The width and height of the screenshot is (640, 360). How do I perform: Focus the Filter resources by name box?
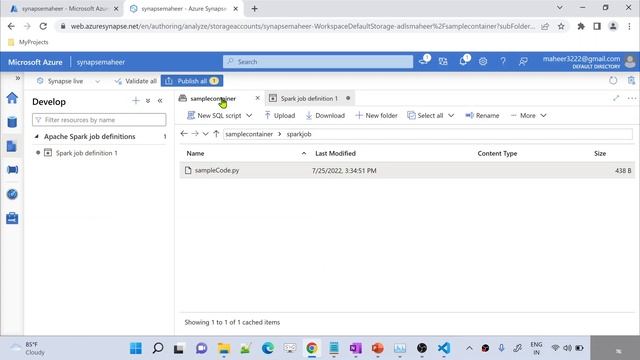tap(99, 120)
